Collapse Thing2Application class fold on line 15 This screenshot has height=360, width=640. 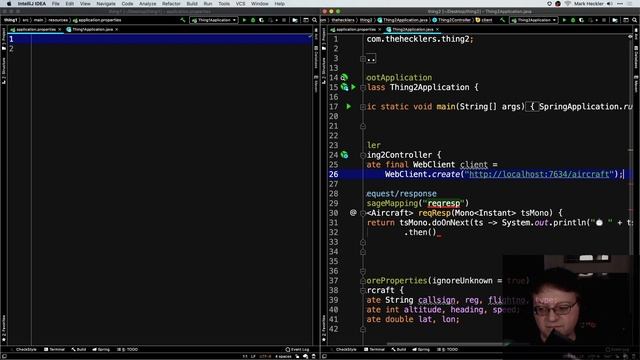(x=362, y=87)
